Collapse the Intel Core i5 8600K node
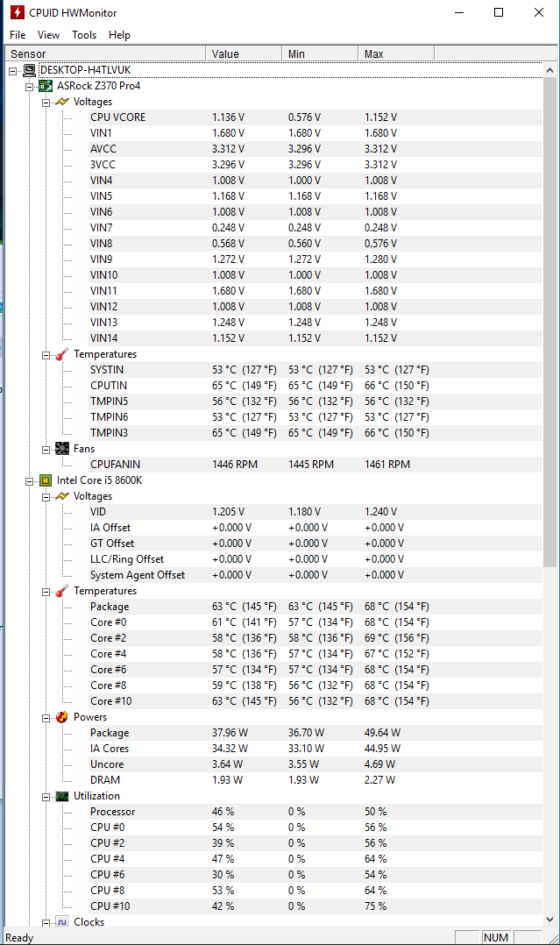 point(30,480)
